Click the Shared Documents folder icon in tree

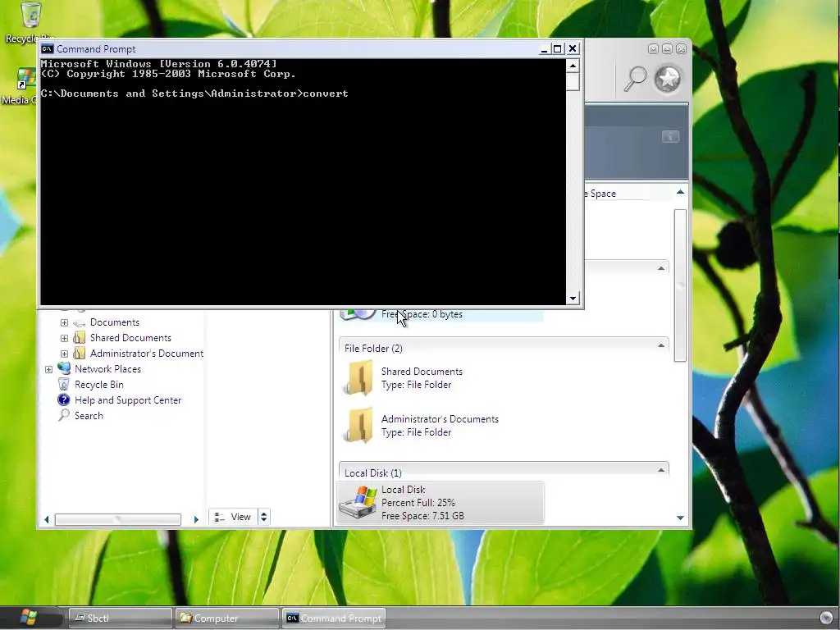pos(80,337)
